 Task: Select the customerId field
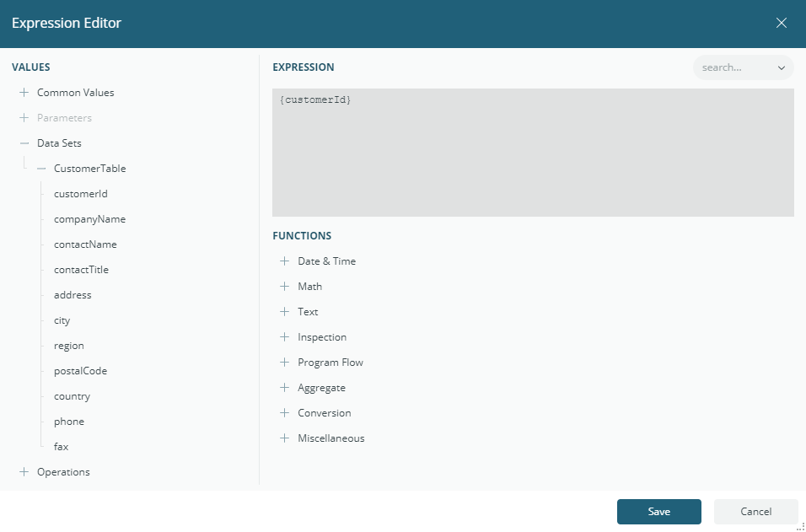tap(80, 193)
